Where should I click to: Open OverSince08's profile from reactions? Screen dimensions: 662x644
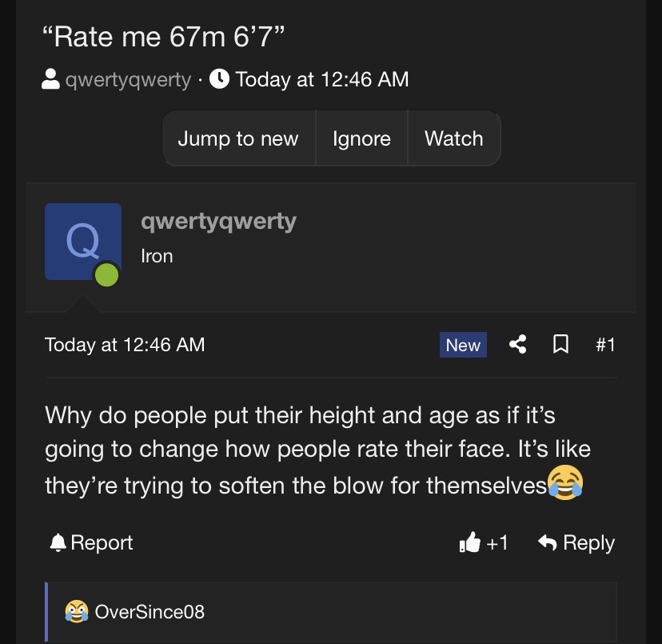tap(150, 612)
